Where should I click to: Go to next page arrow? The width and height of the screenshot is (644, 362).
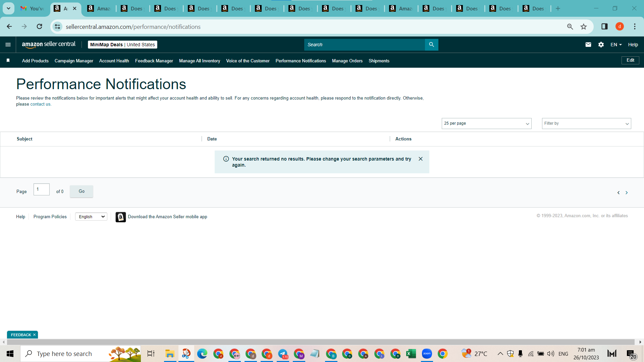[627, 193]
